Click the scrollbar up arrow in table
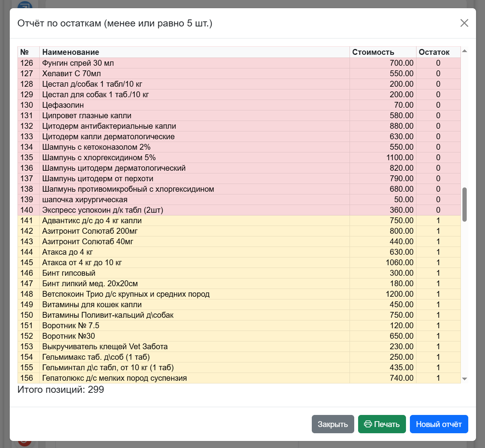Viewport: 485px width, 448px height. [x=464, y=51]
